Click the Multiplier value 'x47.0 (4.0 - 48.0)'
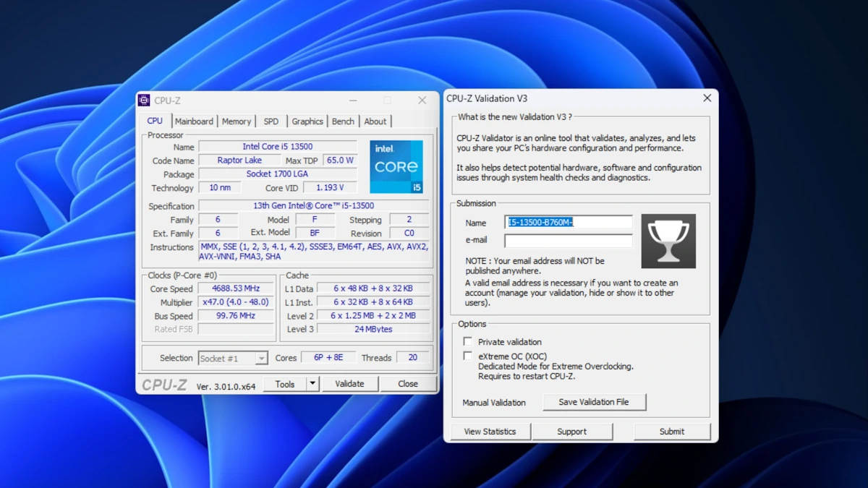 coord(236,302)
